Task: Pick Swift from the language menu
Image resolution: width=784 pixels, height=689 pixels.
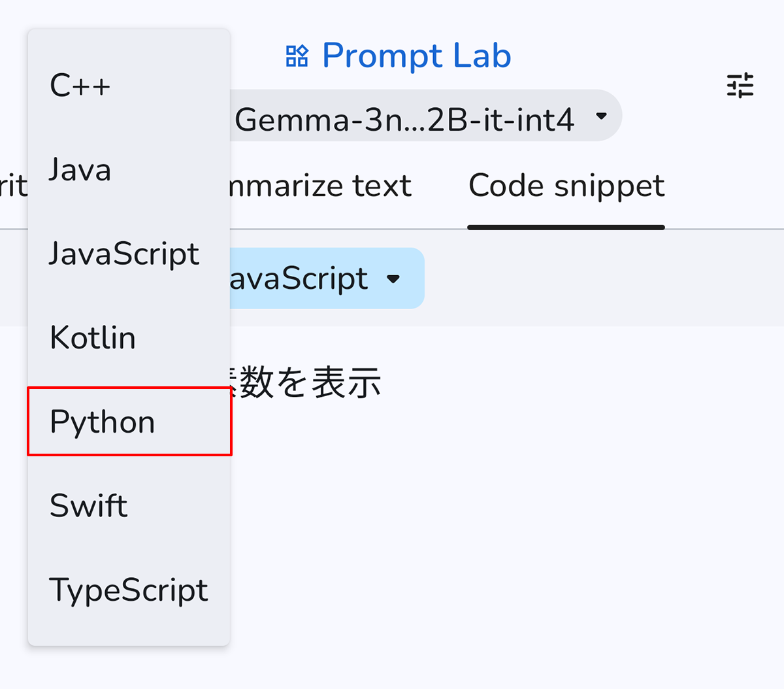Action: [89, 506]
